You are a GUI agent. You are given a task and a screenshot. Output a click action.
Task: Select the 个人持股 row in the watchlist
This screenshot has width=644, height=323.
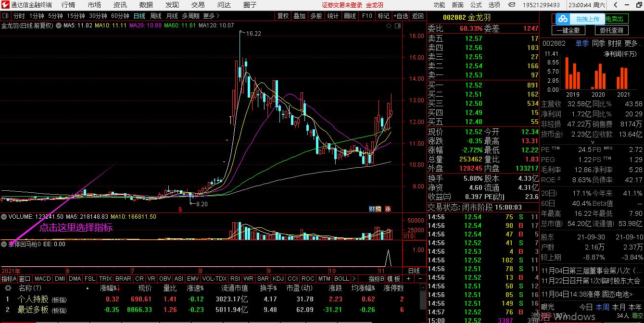point(33,299)
